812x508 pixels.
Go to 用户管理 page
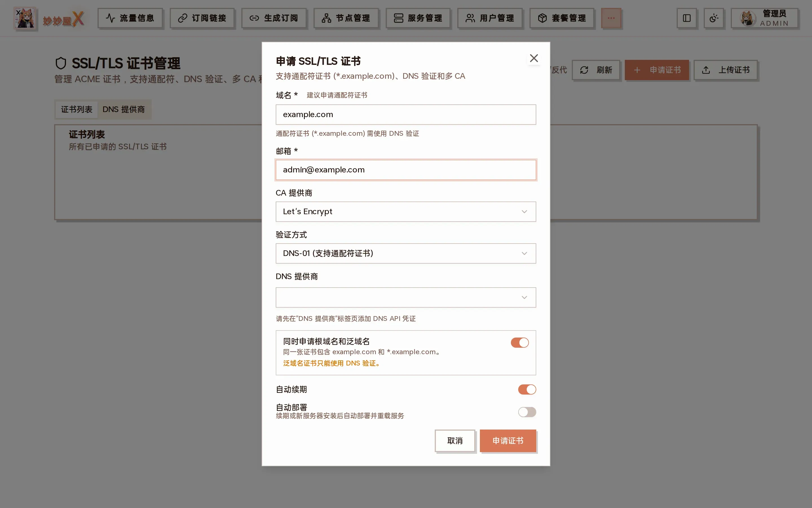pos(490,18)
